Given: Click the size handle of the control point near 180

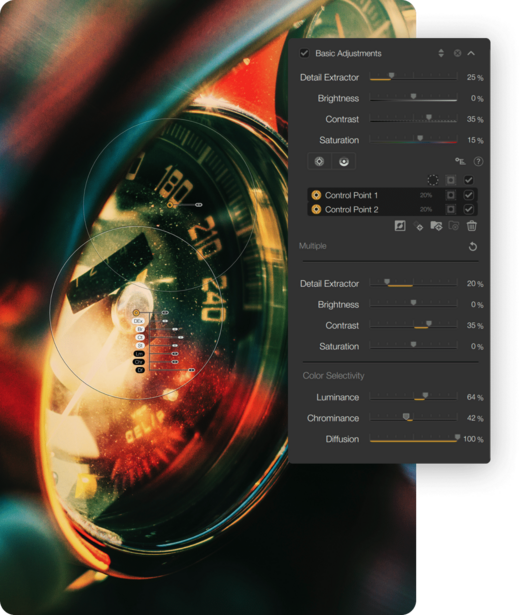Looking at the screenshot, I should click(199, 204).
